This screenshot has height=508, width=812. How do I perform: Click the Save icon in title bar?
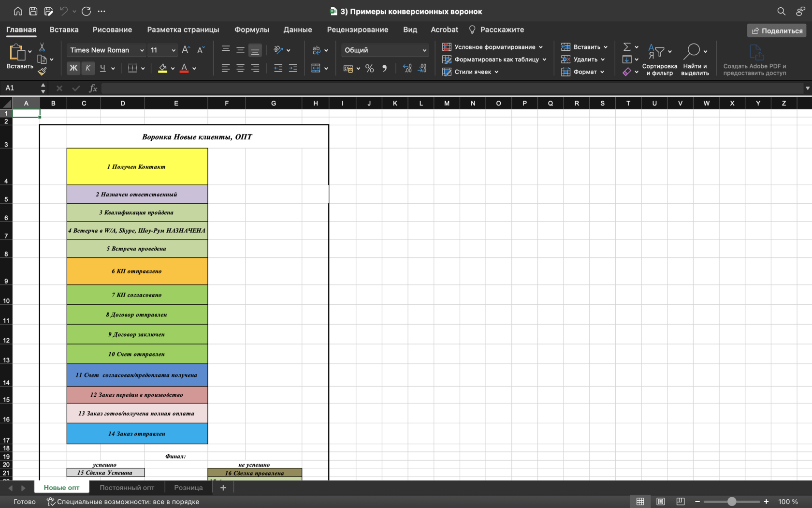(x=33, y=11)
